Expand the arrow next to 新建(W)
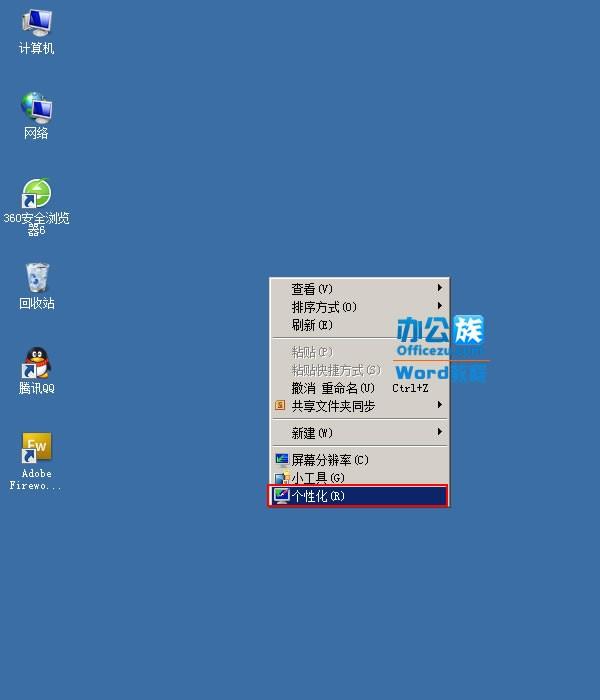600x700 pixels. point(440,432)
